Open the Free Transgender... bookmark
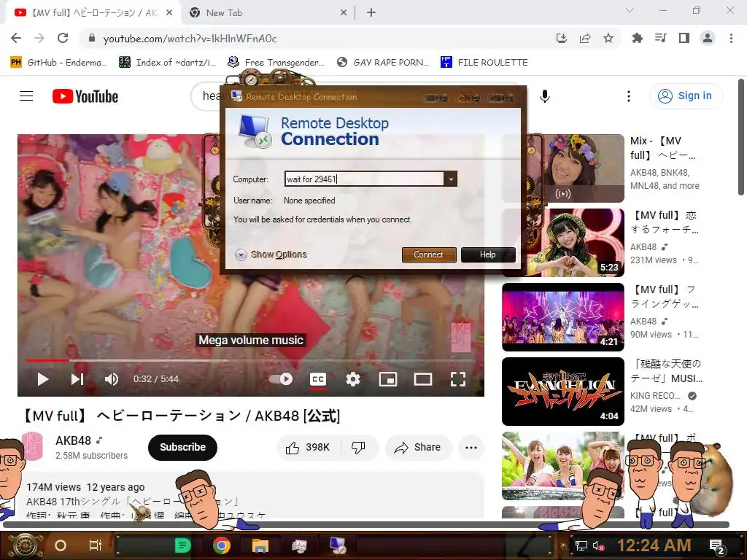The image size is (747, 560). [276, 63]
